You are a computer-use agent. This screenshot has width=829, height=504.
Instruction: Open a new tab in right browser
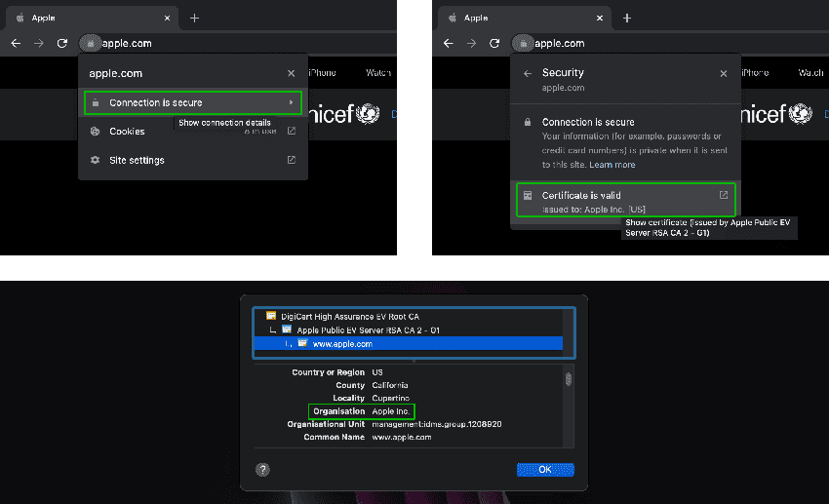[627, 18]
